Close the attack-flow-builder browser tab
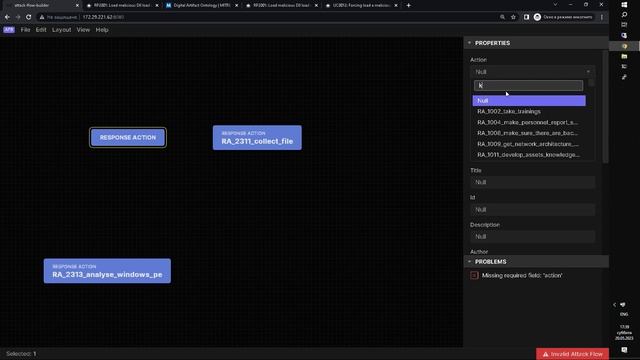This screenshot has height=360, width=640. click(77, 5)
